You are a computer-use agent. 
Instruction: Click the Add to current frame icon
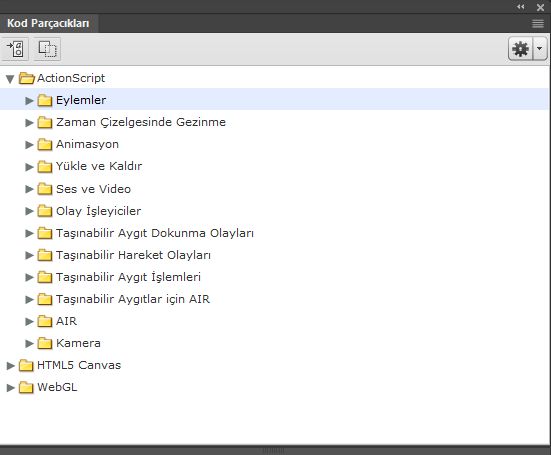pos(15,49)
